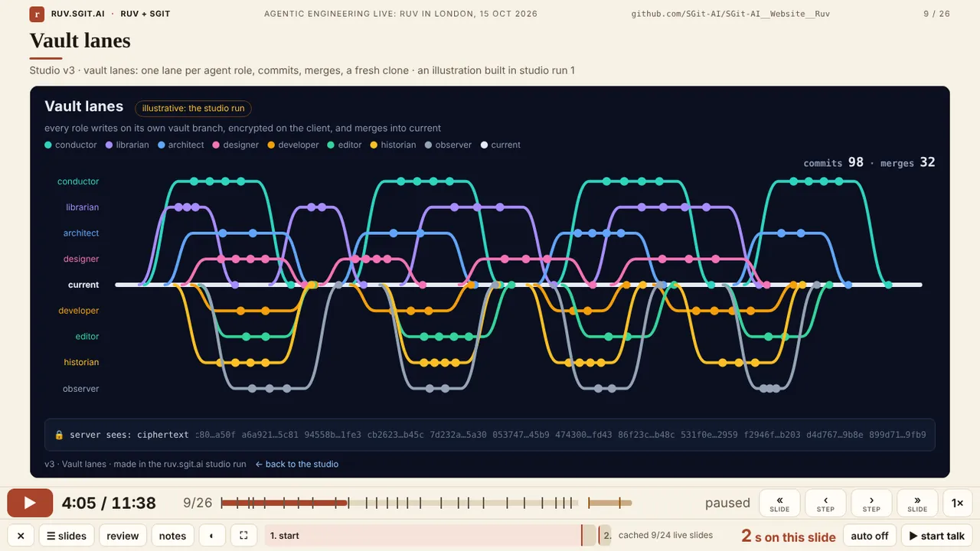The image size is (980, 551).
Task: Step back with the ‹ STEP button
Action: point(825,503)
